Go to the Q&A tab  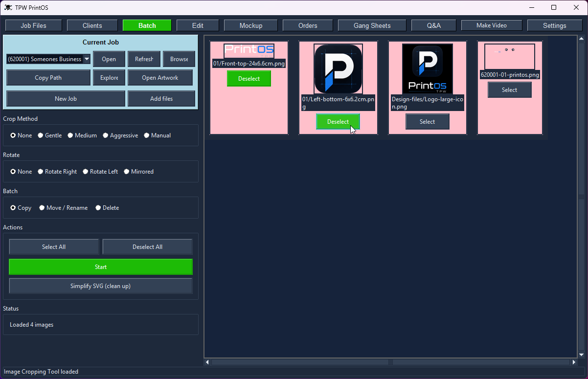[434, 25]
